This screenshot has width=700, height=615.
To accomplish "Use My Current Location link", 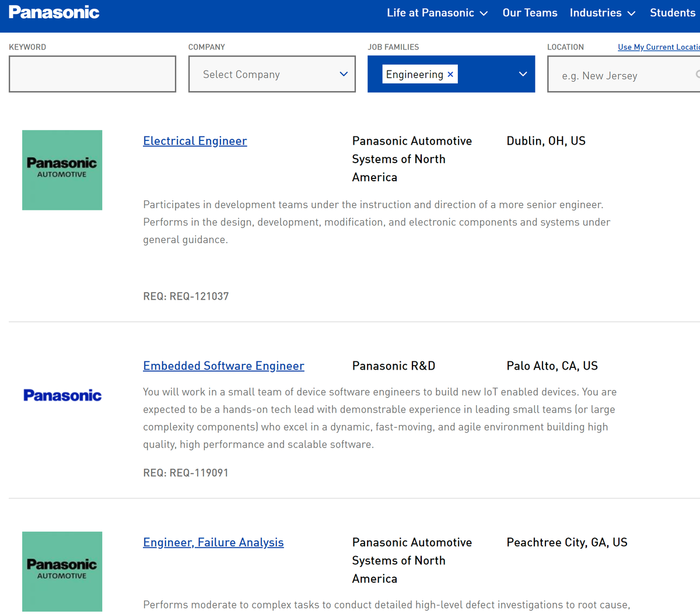I will pyautogui.click(x=659, y=47).
